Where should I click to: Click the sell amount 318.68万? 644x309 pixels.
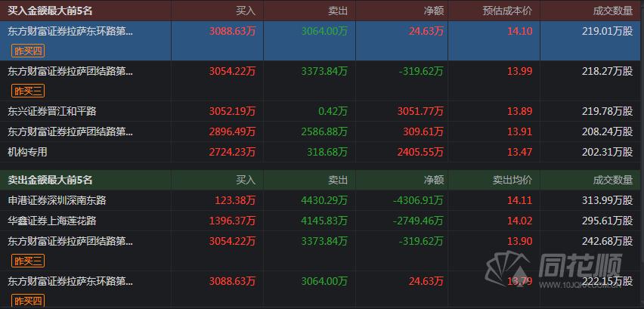coord(327,152)
